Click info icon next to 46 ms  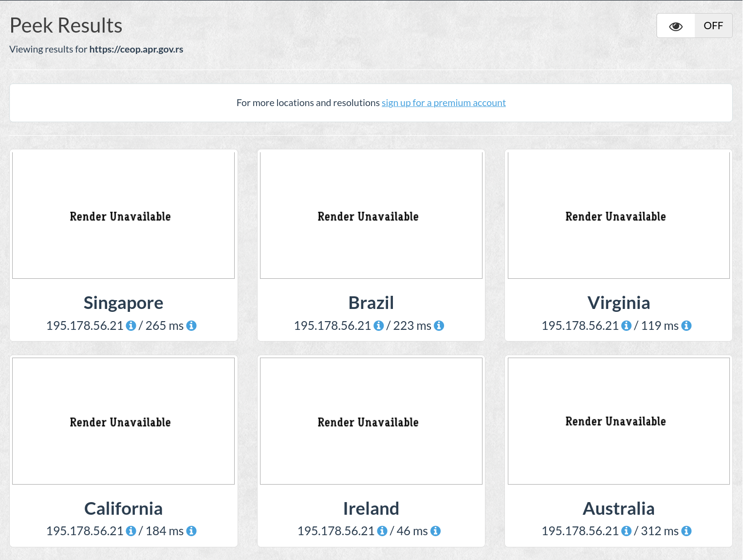(x=435, y=531)
